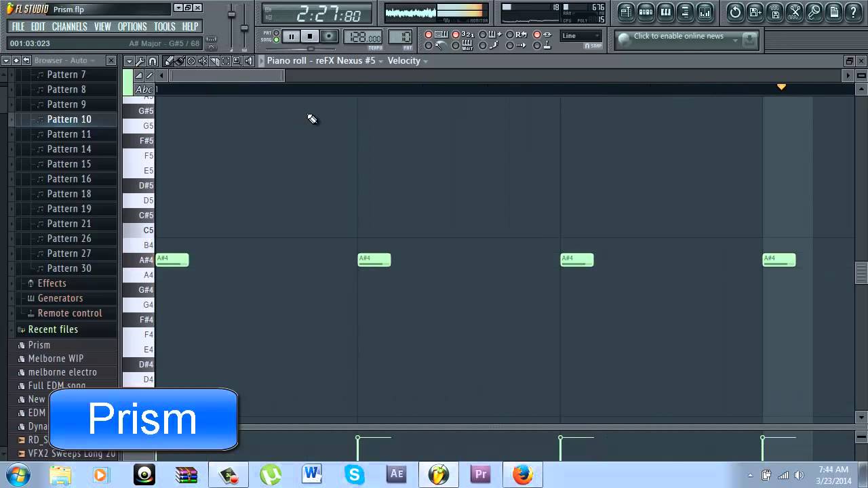Viewport: 868px width, 488px height.
Task: Toggle wait for input to start playing
Action: [462, 45]
